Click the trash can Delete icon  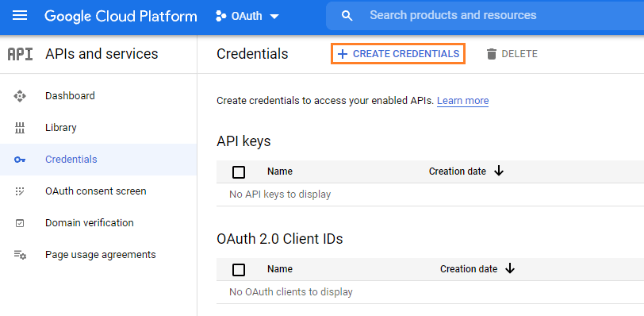pyautogui.click(x=492, y=54)
